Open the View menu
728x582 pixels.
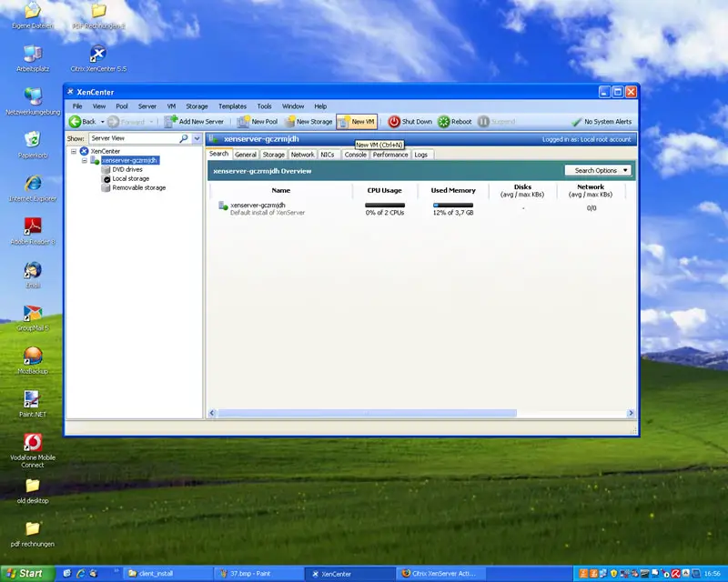(99, 106)
